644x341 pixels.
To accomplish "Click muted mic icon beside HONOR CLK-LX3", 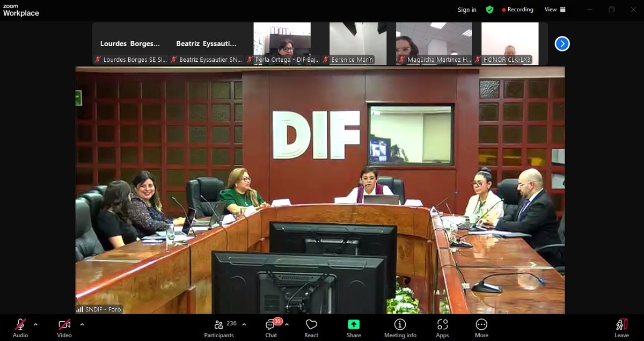I will point(478,60).
